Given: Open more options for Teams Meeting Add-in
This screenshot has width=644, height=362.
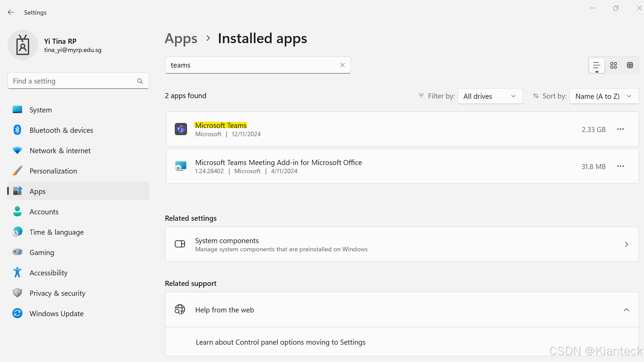Looking at the screenshot, I should tap(621, 166).
